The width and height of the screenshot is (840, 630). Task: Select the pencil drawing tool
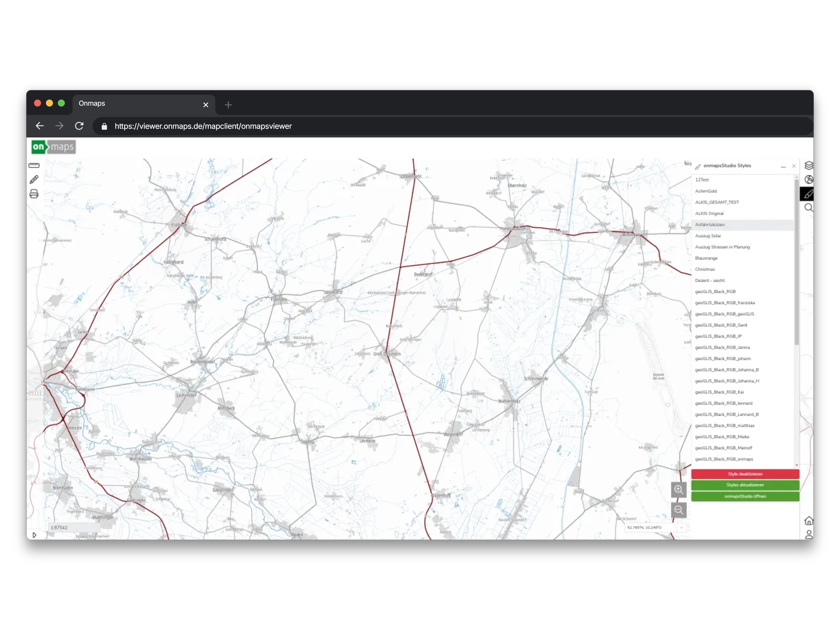pos(34,179)
